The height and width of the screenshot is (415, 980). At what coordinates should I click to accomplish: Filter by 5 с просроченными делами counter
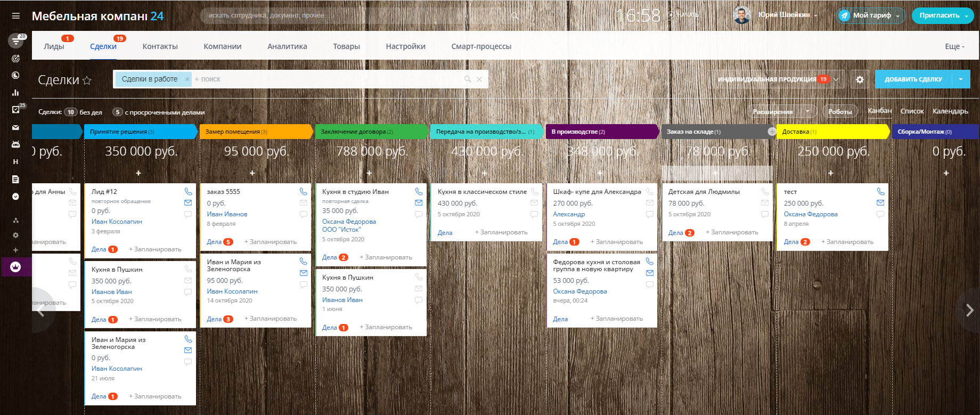[x=159, y=112]
